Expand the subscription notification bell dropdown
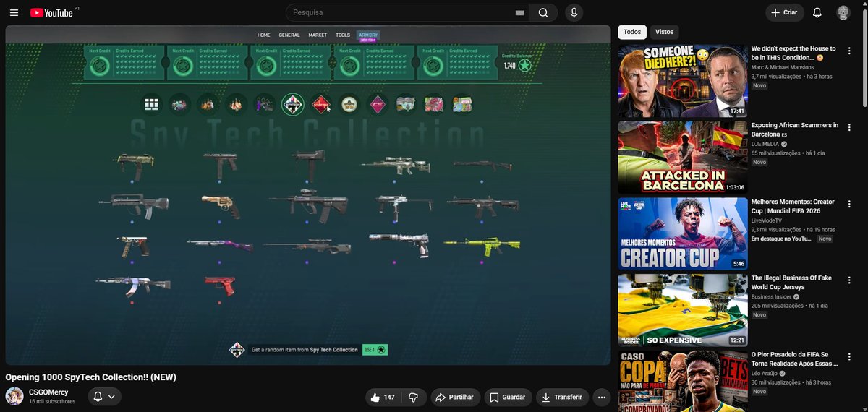This screenshot has width=868, height=412. click(104, 396)
